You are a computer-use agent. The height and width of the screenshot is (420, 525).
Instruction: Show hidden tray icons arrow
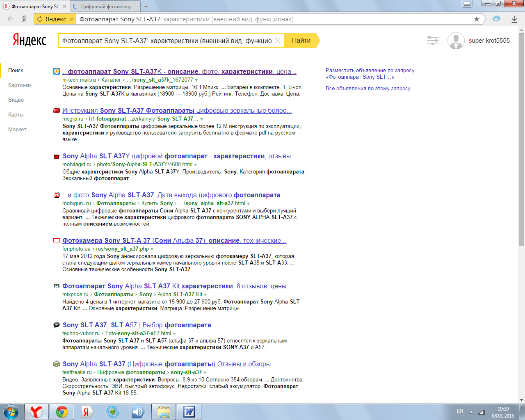[x=471, y=412]
